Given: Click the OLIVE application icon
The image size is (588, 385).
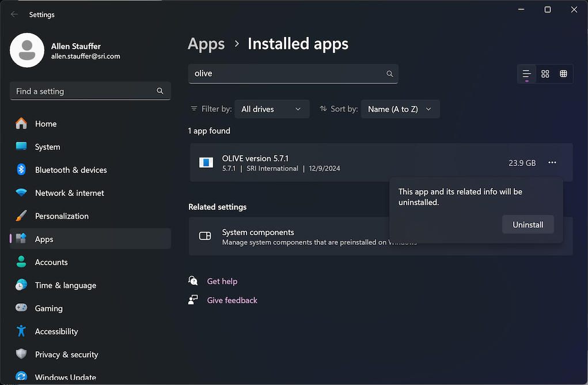Looking at the screenshot, I should [x=206, y=163].
